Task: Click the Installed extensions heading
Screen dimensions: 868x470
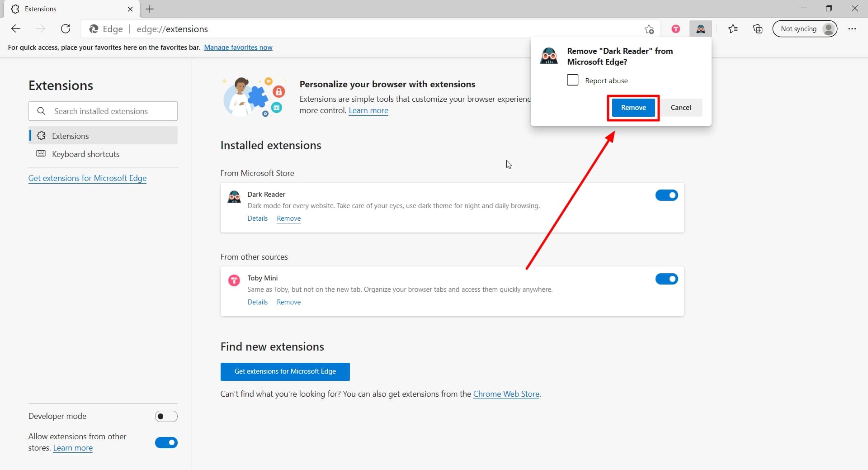Action: point(271,146)
